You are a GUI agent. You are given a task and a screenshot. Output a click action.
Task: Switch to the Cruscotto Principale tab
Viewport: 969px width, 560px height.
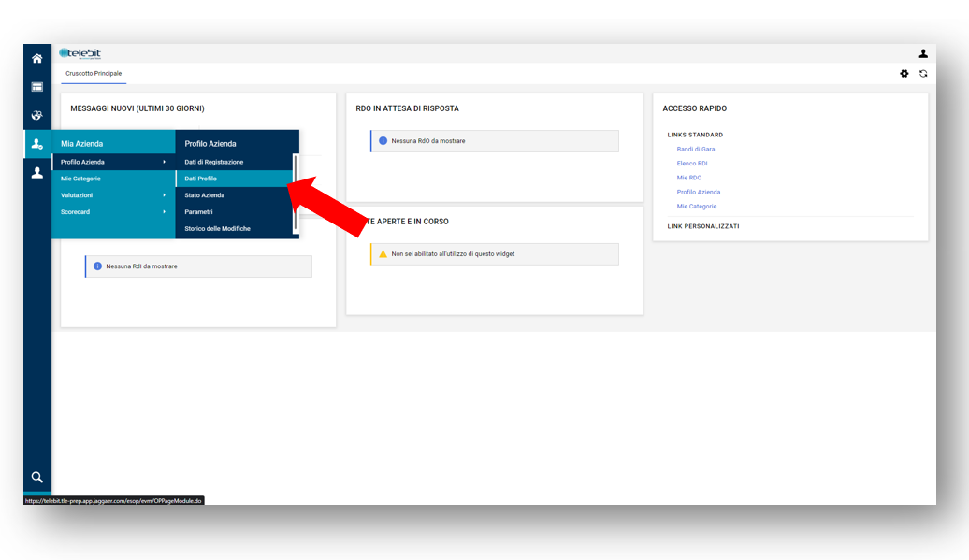94,74
